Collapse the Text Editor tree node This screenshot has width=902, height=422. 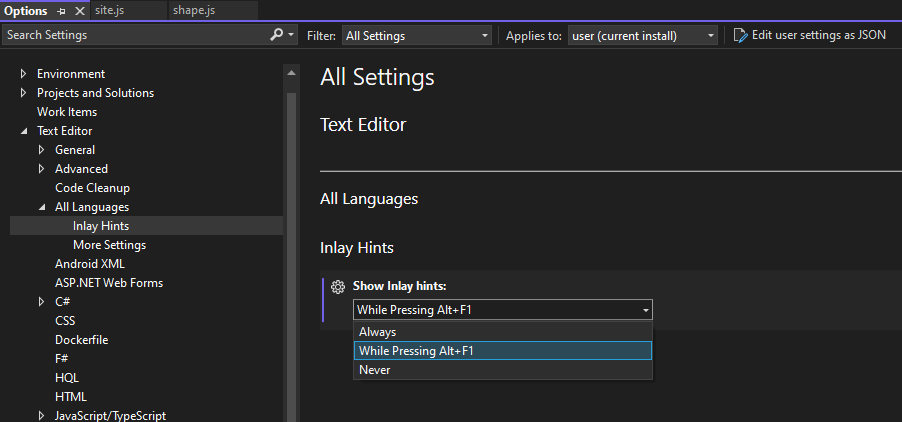point(24,131)
